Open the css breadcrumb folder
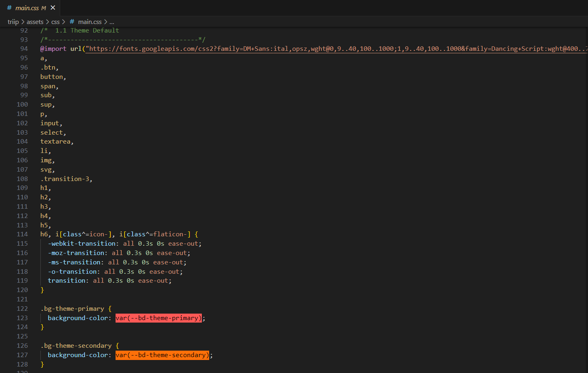Screen dimensions: 588x373 click(x=55, y=22)
